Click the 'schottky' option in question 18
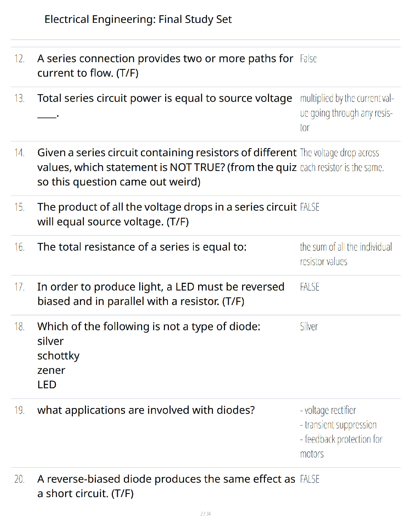This screenshot has height=532, width=411. pyautogui.click(x=58, y=356)
